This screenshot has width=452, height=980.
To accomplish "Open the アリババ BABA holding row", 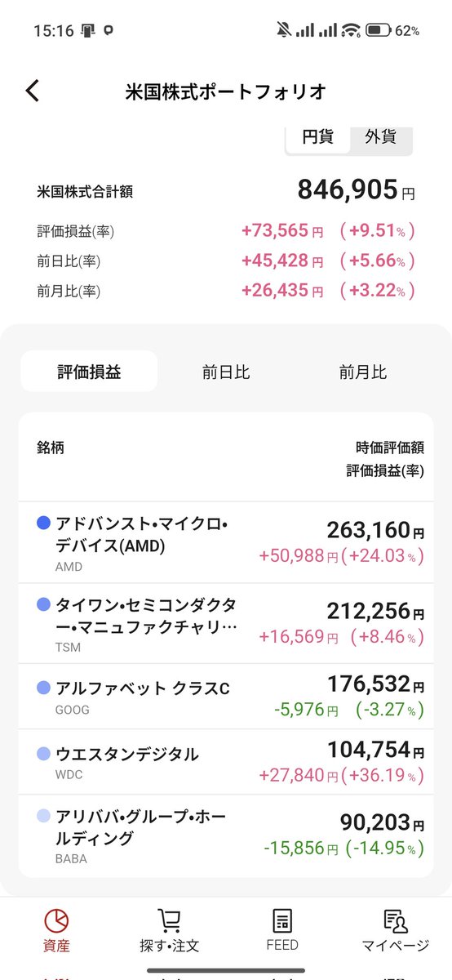I will [226, 835].
